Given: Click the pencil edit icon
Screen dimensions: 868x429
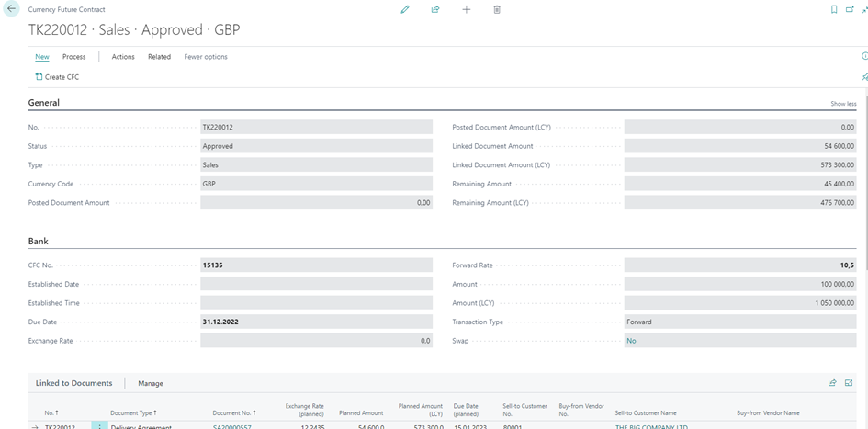Looking at the screenshot, I should [405, 9].
